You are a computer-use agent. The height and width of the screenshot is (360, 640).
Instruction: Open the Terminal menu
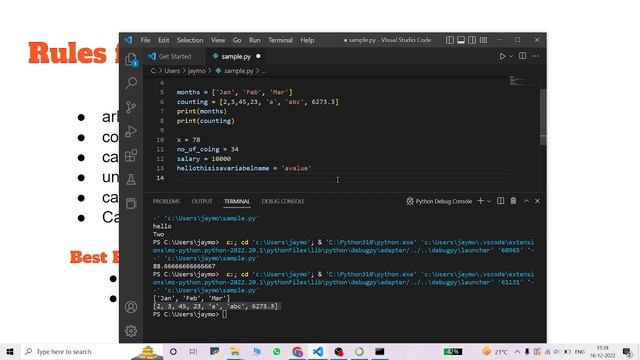280,40
